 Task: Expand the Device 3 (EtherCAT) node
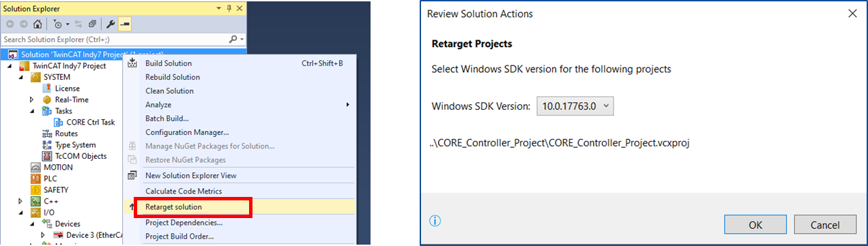click(44, 235)
